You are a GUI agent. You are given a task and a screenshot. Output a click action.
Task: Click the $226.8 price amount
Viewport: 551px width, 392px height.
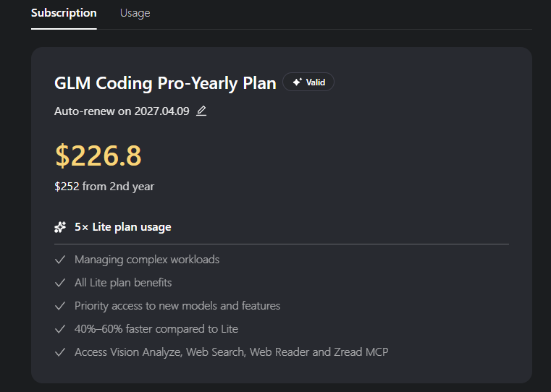98,155
